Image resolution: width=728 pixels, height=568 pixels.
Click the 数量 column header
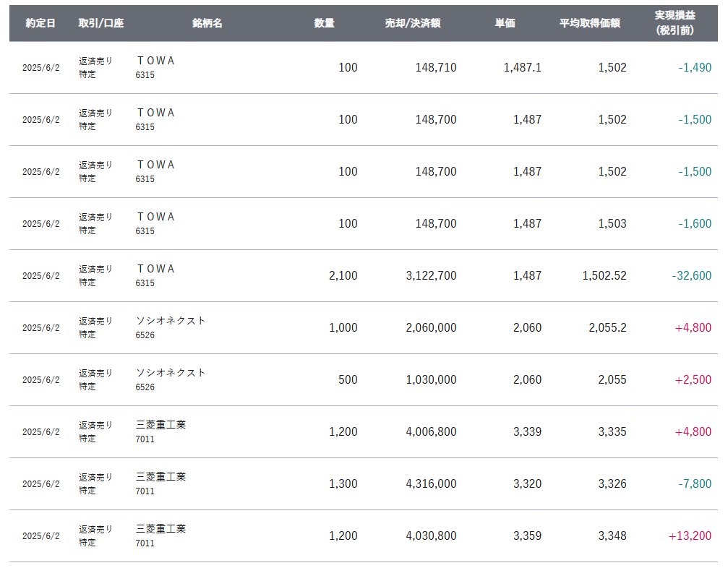324,22
